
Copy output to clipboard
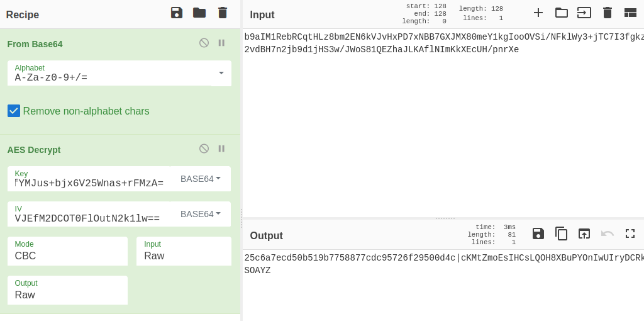(561, 234)
